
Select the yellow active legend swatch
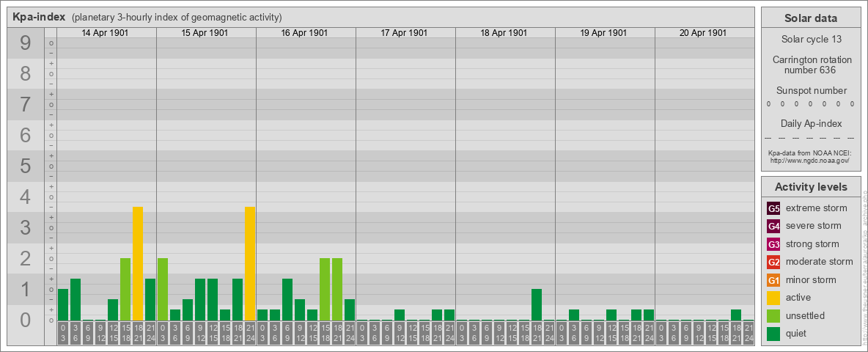(x=773, y=298)
